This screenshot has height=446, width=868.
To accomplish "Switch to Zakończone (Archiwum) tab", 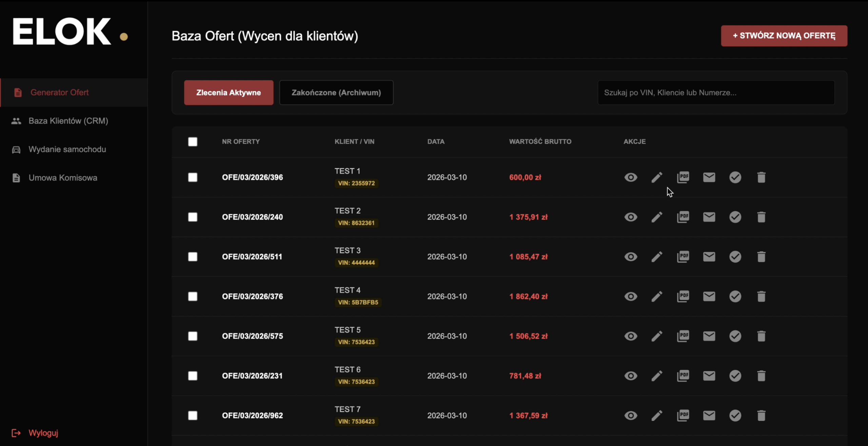I will (336, 93).
